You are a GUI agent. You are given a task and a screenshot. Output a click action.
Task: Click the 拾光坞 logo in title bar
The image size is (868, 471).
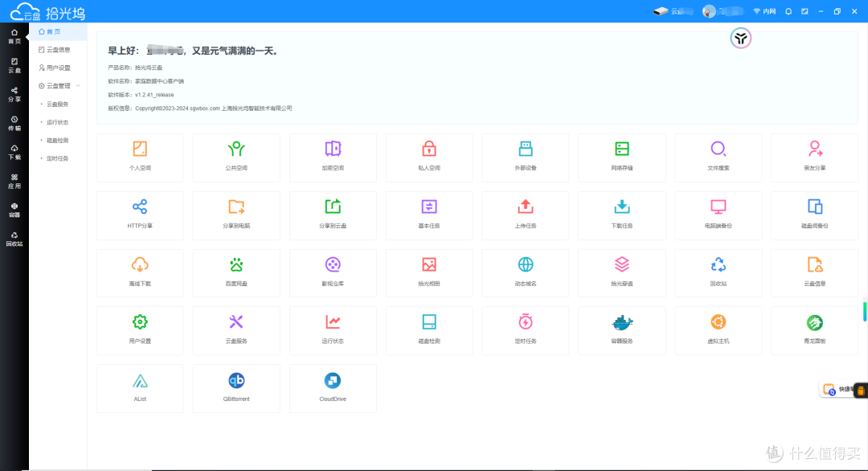(48, 11)
